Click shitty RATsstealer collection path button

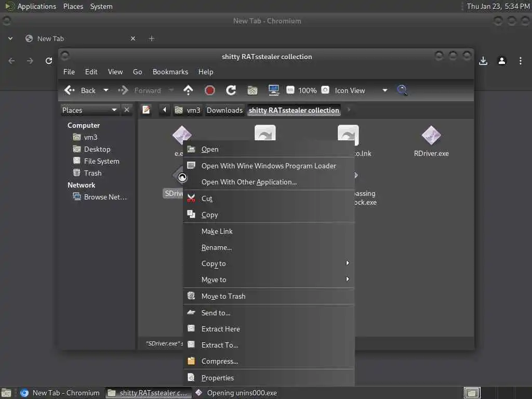(x=294, y=110)
